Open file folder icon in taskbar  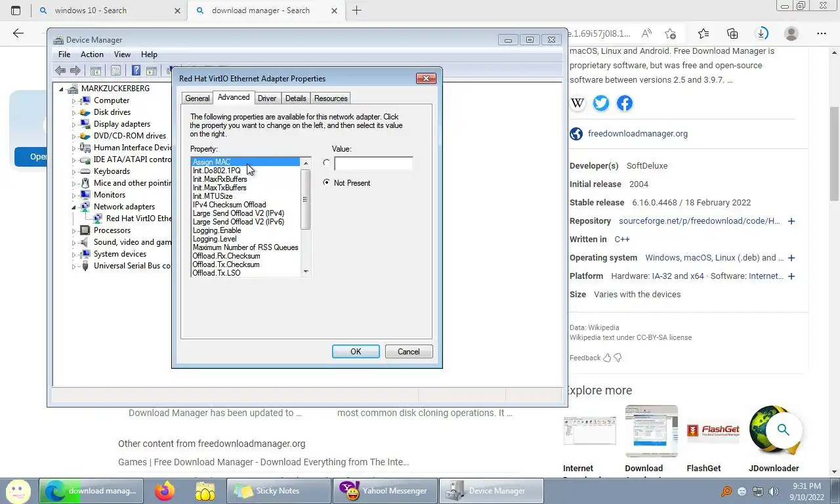(205, 490)
